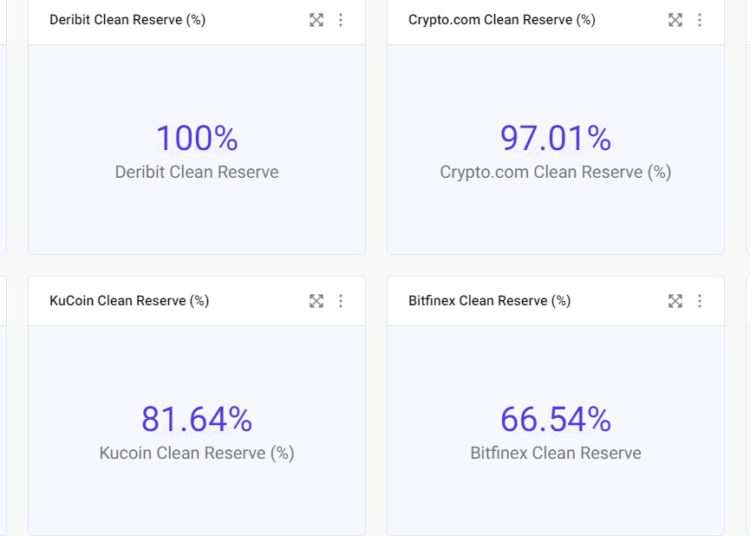Click the KuCoin Clean Reserve (%) panel title
The width and height of the screenshot is (750, 536).
[x=129, y=301]
